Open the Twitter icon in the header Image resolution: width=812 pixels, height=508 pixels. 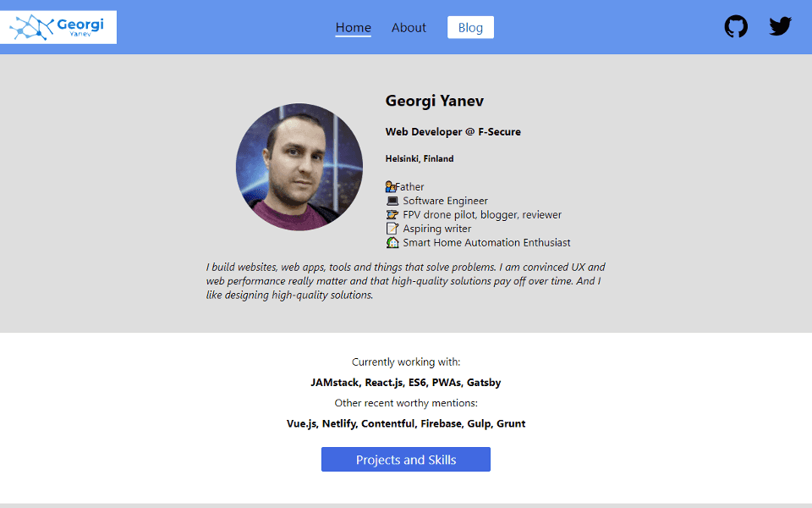[x=779, y=26]
